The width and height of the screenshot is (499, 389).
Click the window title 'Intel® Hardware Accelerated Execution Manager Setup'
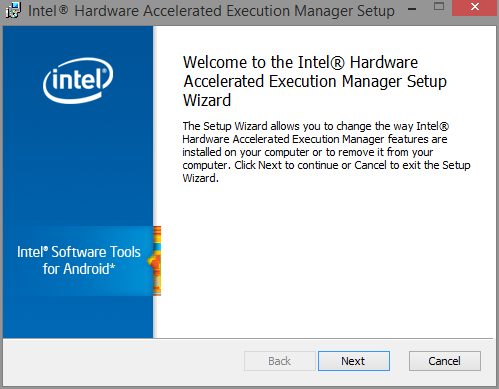[211, 11]
